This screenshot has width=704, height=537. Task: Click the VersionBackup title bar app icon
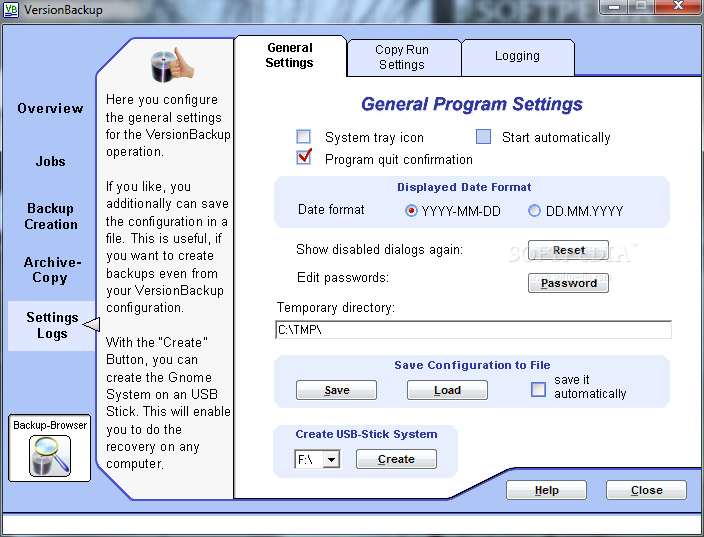(x=11, y=9)
